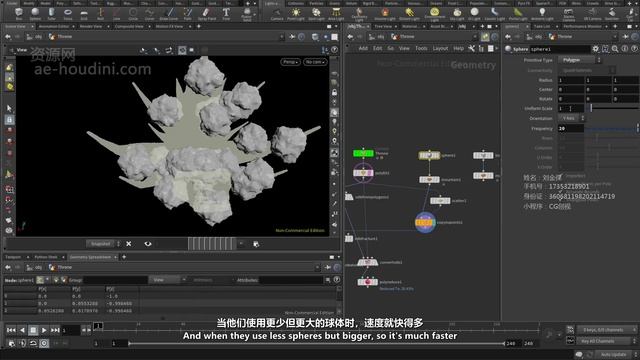Select the Sphere shelf tool
Screen dimensions: 640x360
(x=35, y=13)
